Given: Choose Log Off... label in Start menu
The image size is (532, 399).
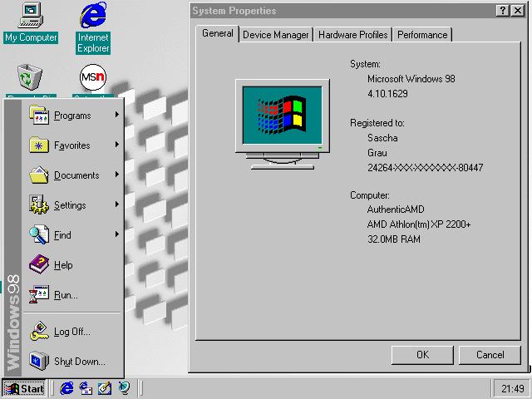Looking at the screenshot, I should [72, 332].
